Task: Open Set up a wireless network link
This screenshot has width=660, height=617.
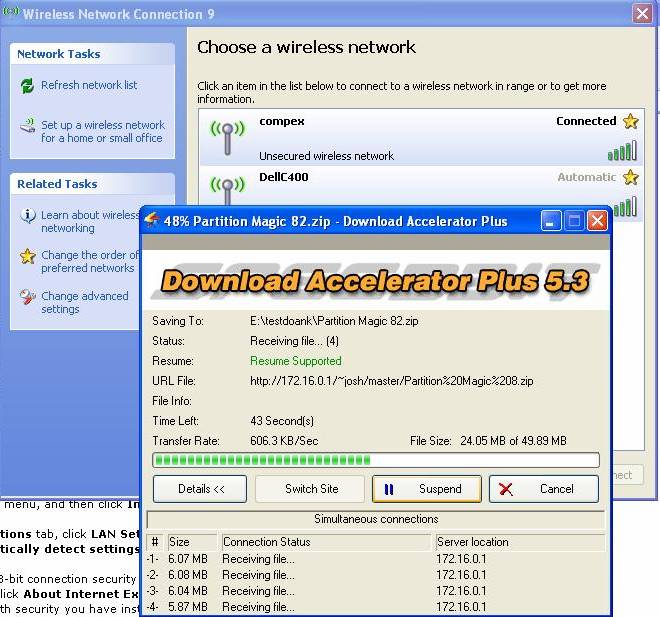Action: [x=102, y=132]
